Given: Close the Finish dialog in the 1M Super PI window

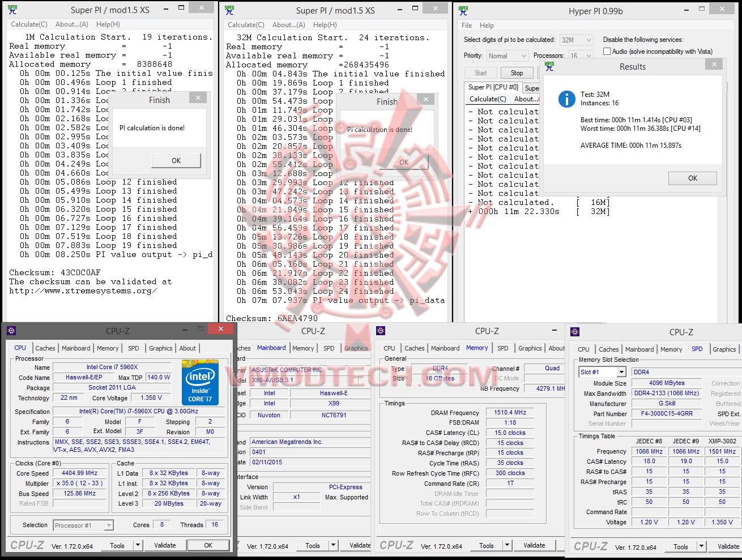Looking at the screenshot, I should (x=198, y=98).
